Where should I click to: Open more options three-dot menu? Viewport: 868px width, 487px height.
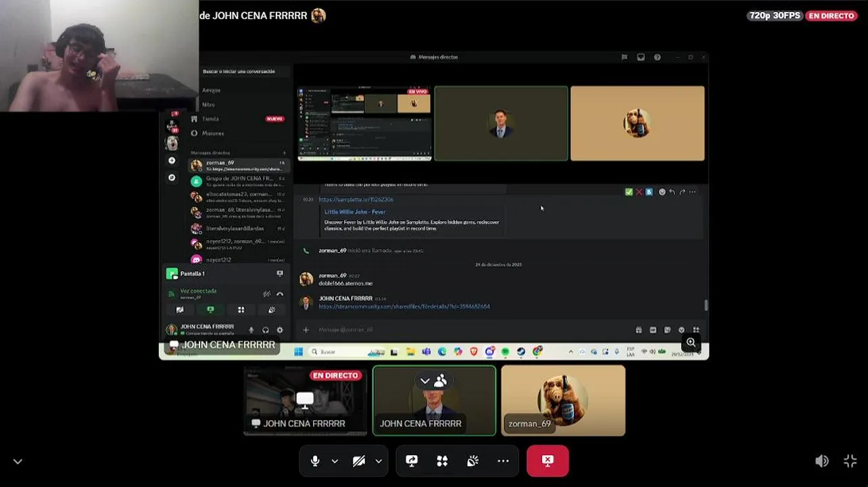tap(503, 461)
